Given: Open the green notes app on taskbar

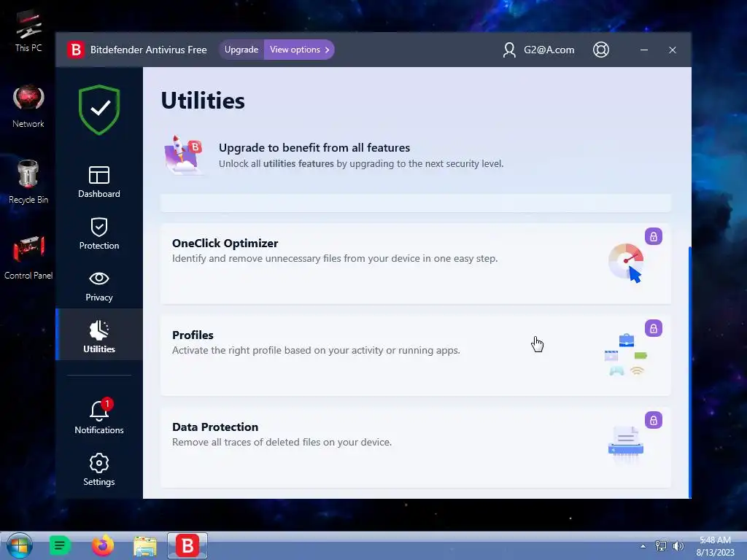Looking at the screenshot, I should (x=60, y=545).
